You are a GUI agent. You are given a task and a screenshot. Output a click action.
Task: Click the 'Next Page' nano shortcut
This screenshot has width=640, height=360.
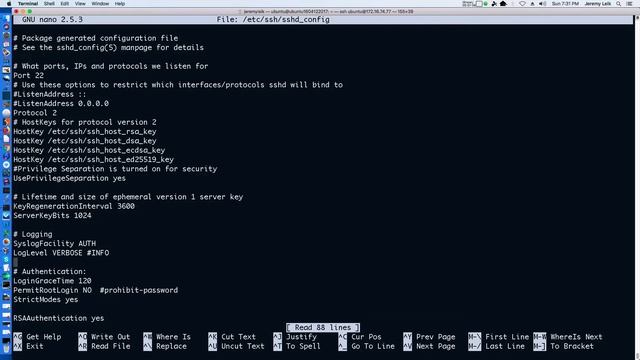pos(429,346)
